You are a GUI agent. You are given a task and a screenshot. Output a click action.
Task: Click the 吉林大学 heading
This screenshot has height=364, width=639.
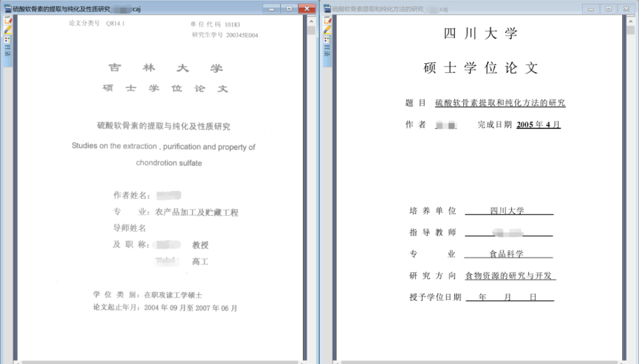point(166,68)
